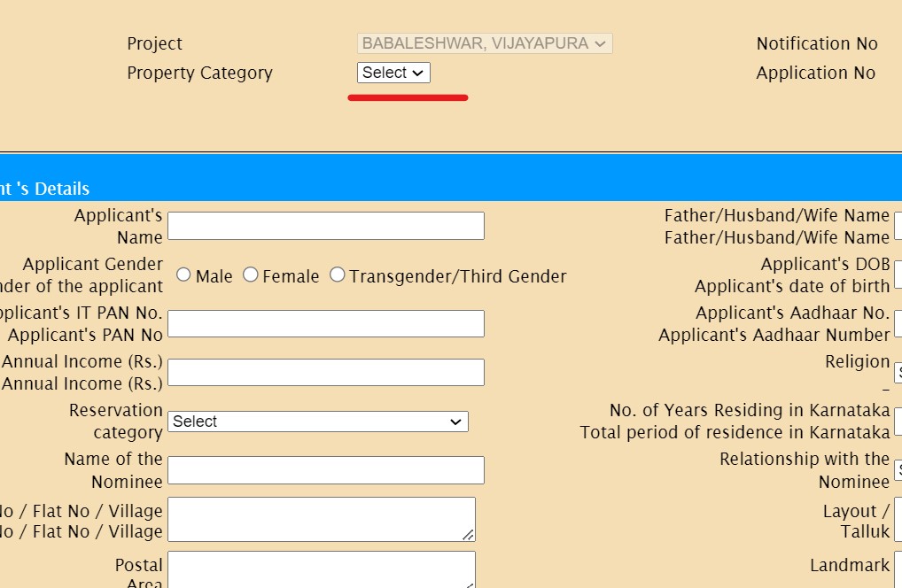This screenshot has width=902, height=588.
Task: Click the Applicant's Name text field
Action: click(325, 226)
